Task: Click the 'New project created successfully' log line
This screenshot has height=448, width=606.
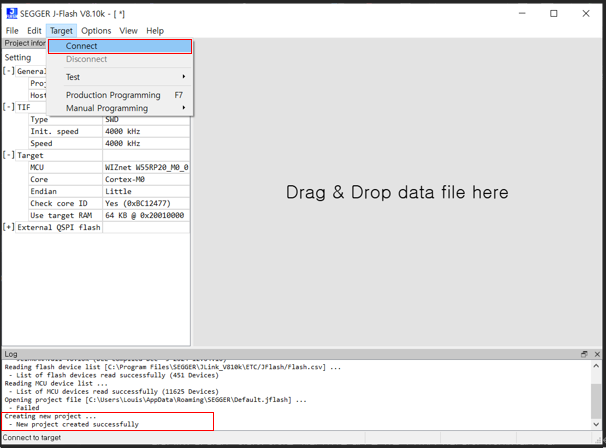Action: 77,424
